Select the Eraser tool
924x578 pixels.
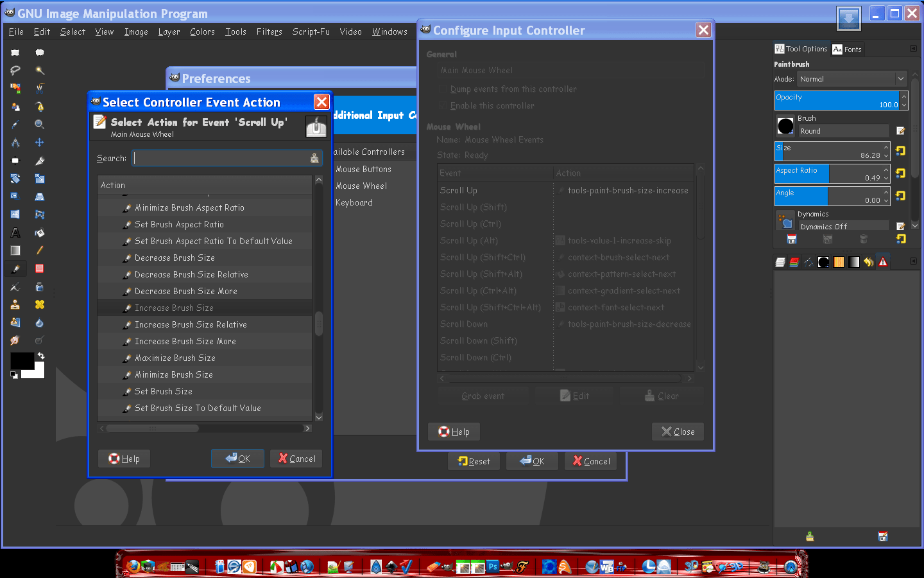click(x=40, y=268)
